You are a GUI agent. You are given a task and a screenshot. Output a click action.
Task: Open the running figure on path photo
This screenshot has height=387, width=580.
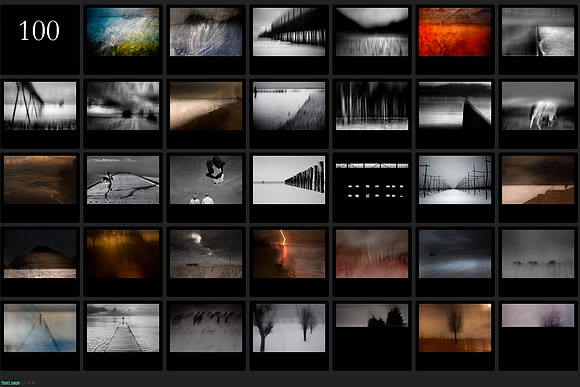click(123, 180)
